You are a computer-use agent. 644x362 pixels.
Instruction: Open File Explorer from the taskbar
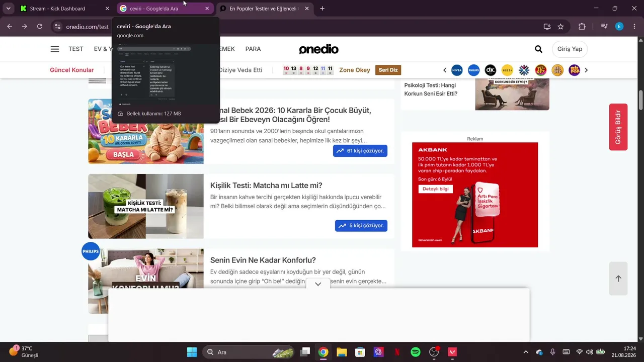[x=342, y=352]
